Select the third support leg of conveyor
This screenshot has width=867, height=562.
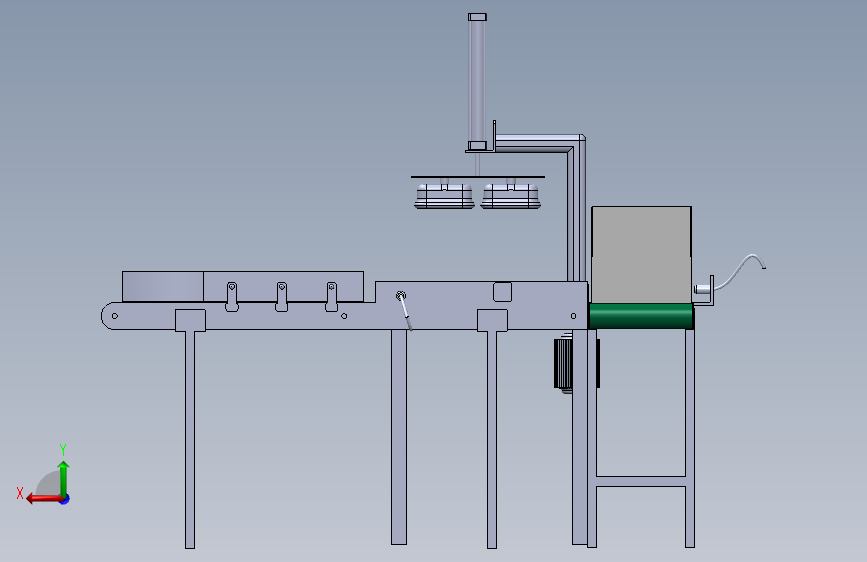(492, 439)
